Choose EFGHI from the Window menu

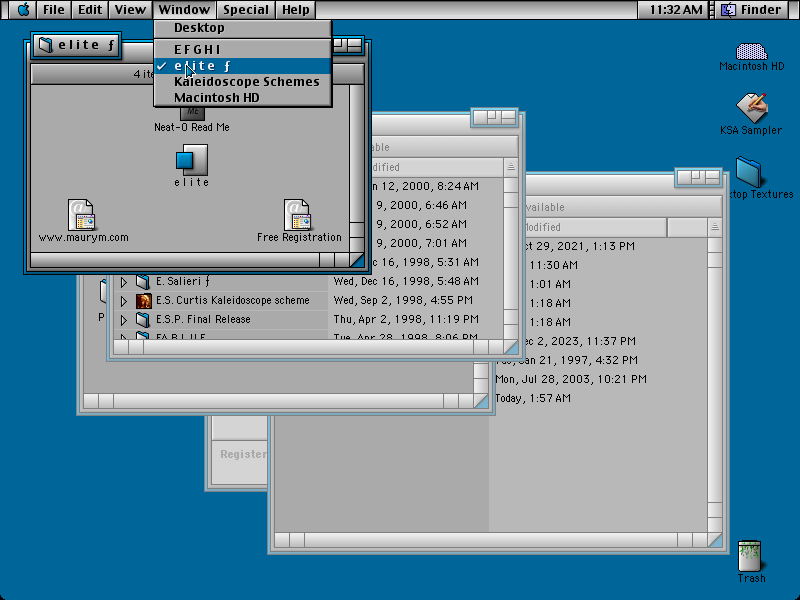click(x=243, y=49)
